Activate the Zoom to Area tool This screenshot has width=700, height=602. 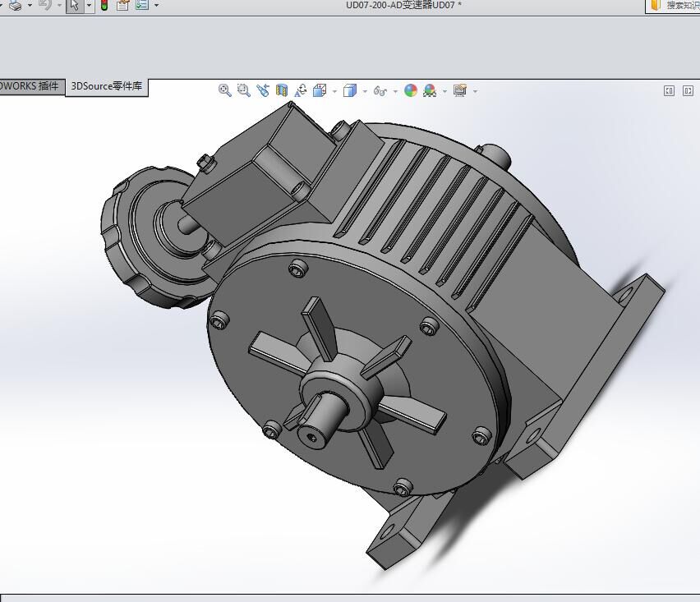click(243, 90)
